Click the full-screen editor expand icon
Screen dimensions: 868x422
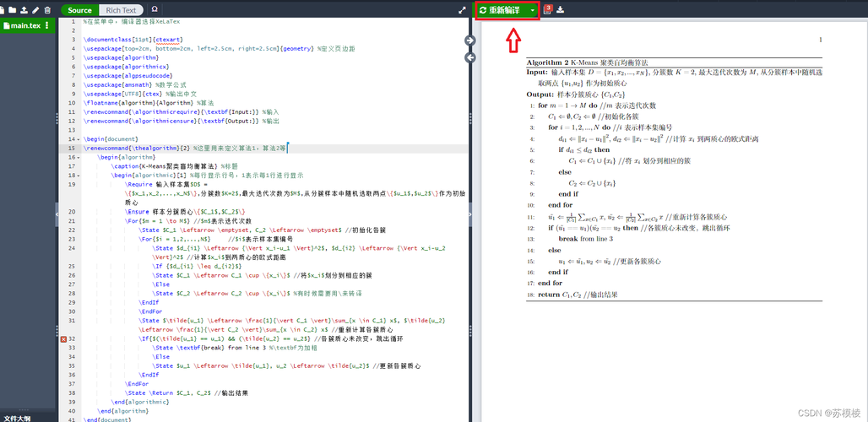pyautogui.click(x=462, y=10)
